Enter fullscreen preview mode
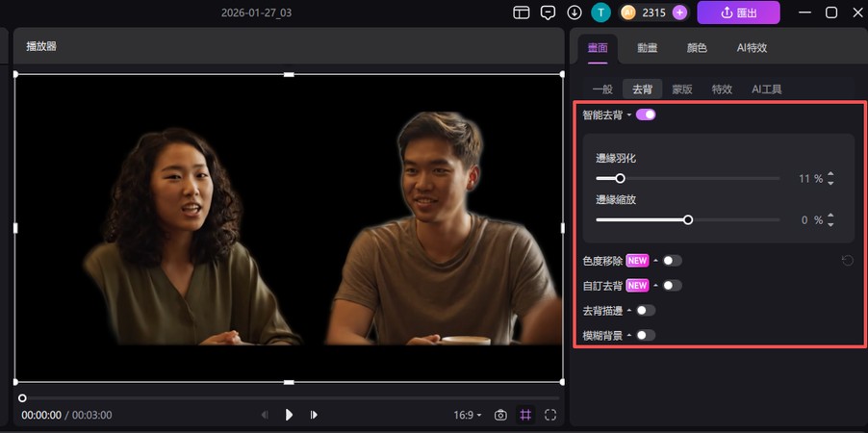This screenshot has width=868, height=433. click(x=550, y=415)
